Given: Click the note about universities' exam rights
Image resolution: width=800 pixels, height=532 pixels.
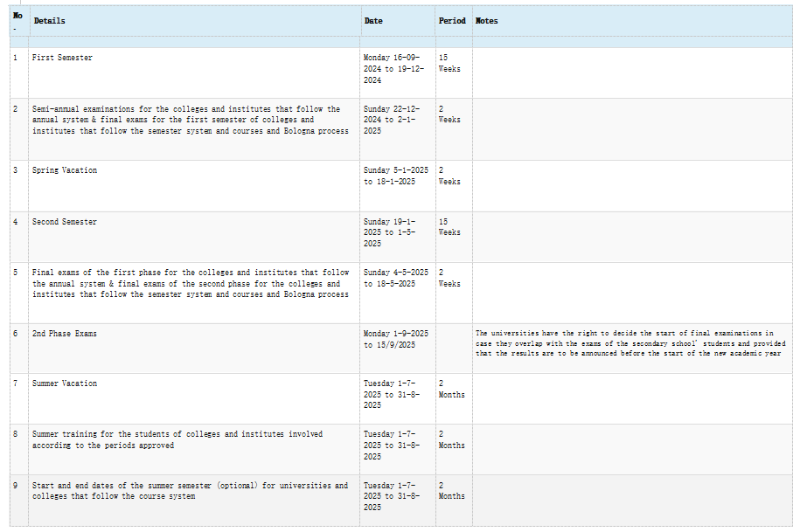Looking at the screenshot, I should (x=630, y=343).
